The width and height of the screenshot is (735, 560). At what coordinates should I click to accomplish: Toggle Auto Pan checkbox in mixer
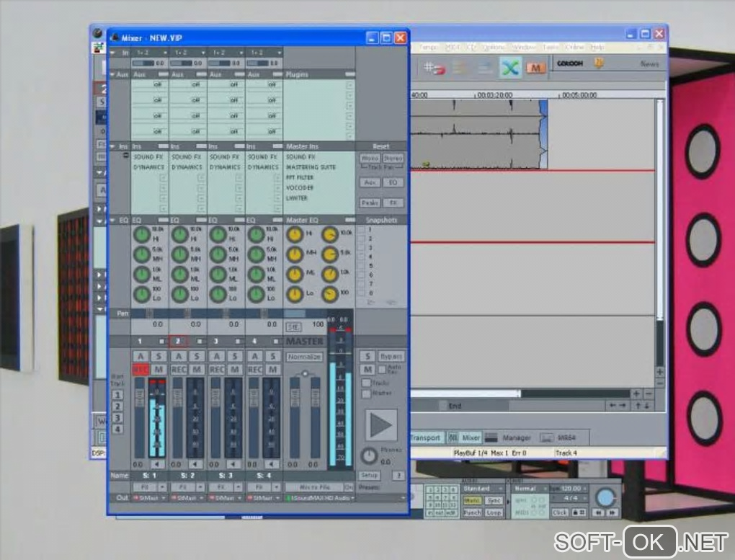(382, 370)
